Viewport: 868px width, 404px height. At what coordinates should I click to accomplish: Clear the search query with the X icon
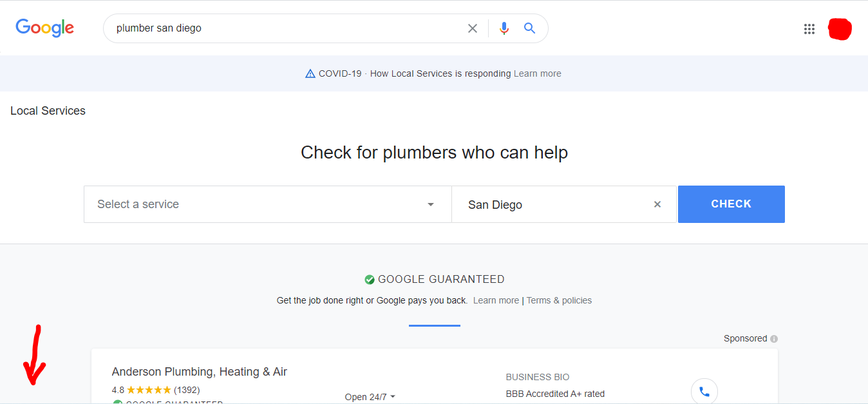coord(473,28)
